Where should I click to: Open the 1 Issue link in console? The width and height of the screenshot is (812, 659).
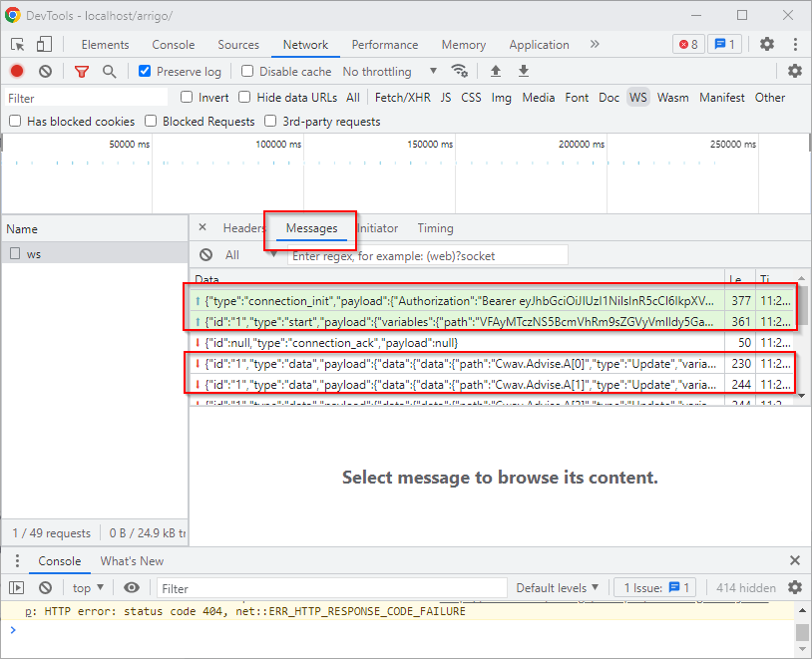coord(655,588)
